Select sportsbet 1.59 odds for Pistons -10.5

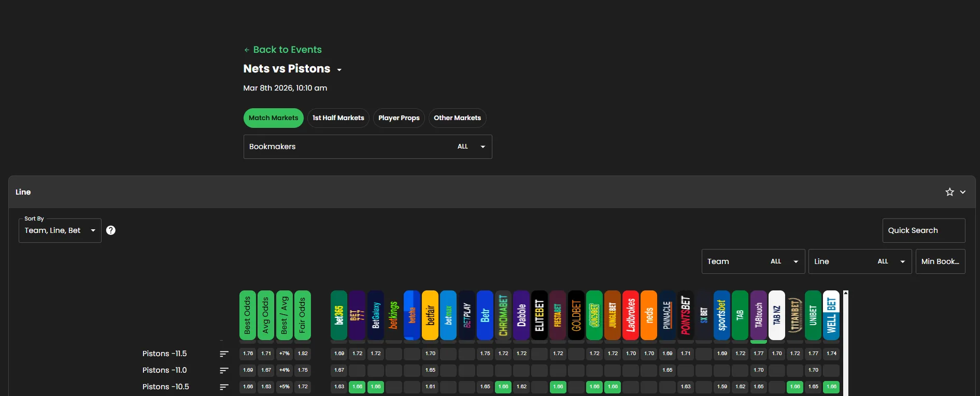pyautogui.click(x=722, y=387)
